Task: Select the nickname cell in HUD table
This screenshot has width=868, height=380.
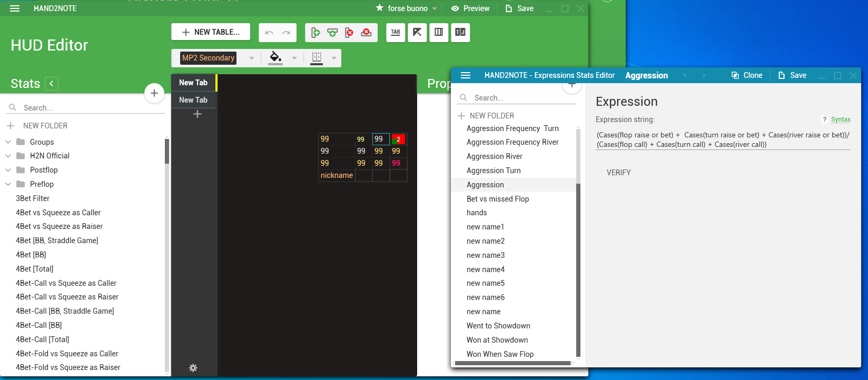Action: [x=337, y=175]
